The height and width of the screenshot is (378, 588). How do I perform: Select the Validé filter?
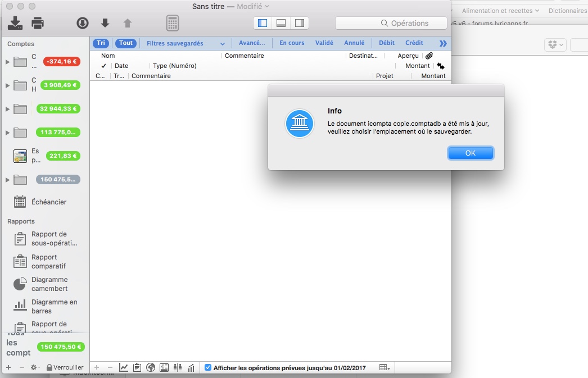[x=324, y=43]
